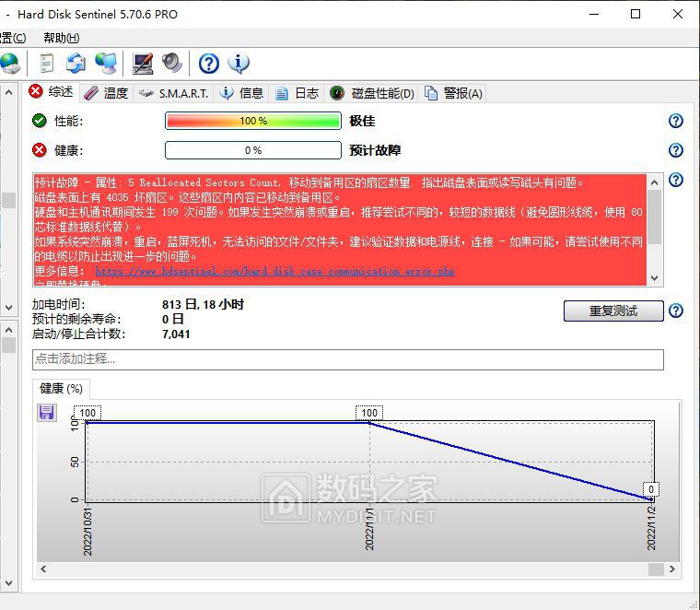The image size is (700, 610).
Task: Click the help icon beside the red warning text
Action: coord(676,180)
